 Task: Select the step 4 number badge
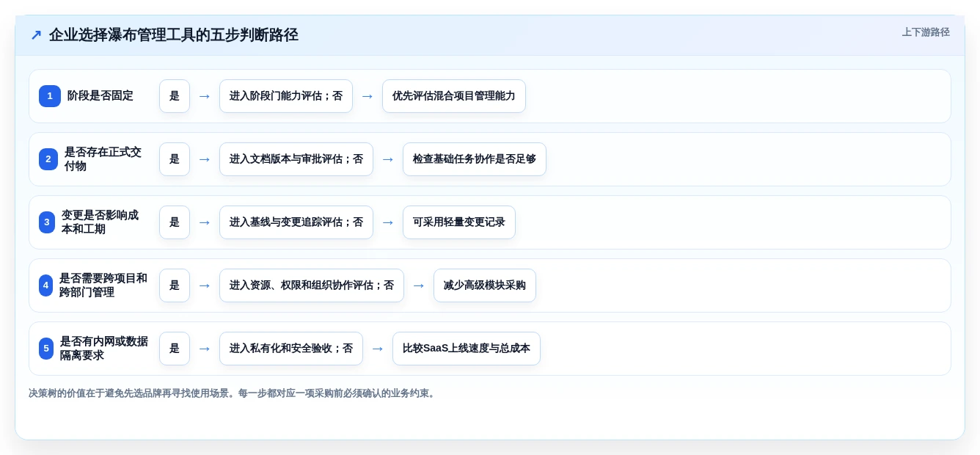pos(46,285)
